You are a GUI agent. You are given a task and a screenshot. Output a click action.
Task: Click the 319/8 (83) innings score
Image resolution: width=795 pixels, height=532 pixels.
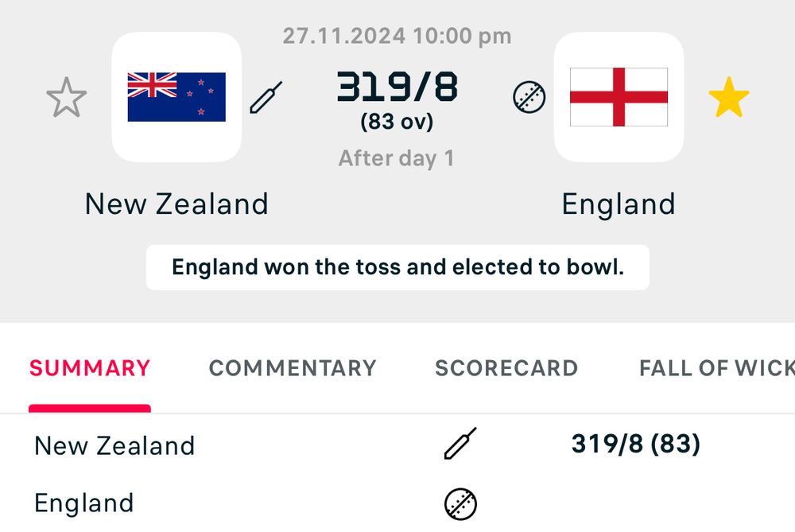[635, 444]
